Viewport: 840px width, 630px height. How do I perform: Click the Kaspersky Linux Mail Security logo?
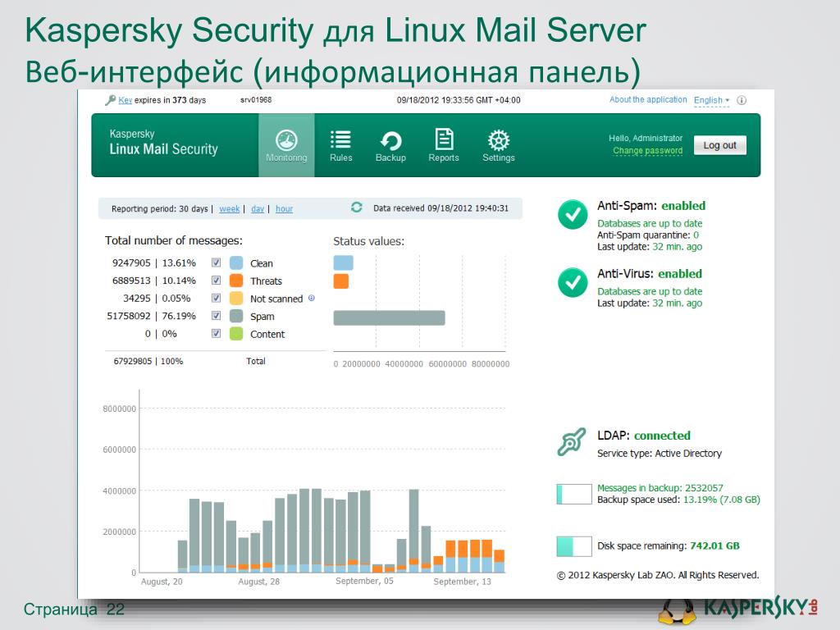163,143
